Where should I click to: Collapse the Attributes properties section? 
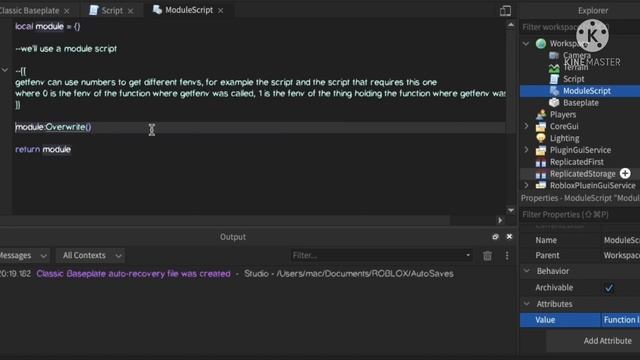coord(527,304)
